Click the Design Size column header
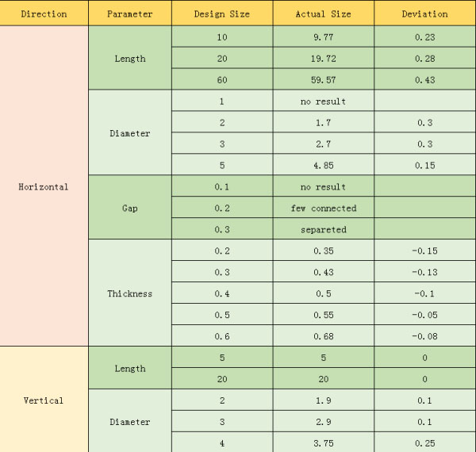The width and height of the screenshot is (476, 452). [221, 14]
